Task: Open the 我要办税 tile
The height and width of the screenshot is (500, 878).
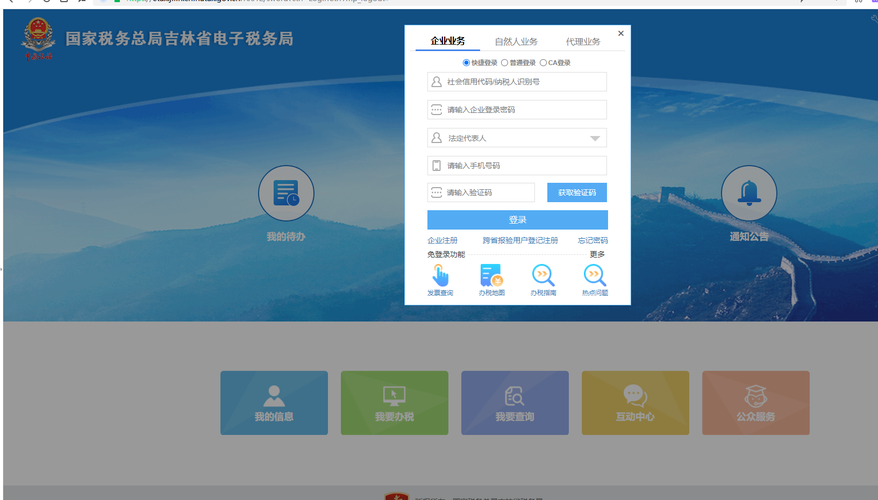Action: tap(394, 403)
